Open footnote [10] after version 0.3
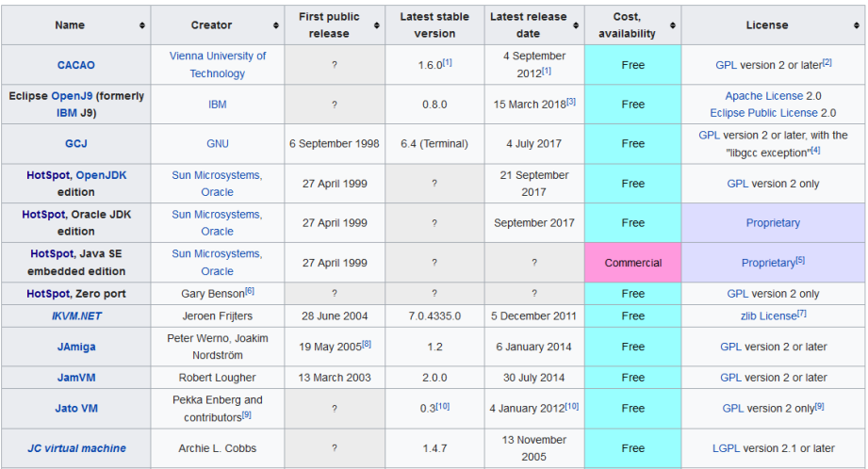 (x=443, y=406)
